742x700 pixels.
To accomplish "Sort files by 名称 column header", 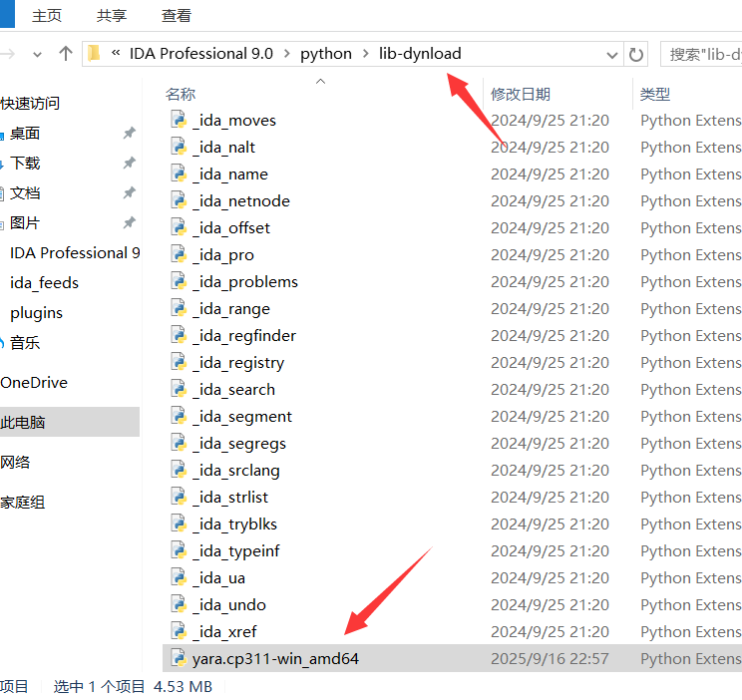I will [x=181, y=94].
